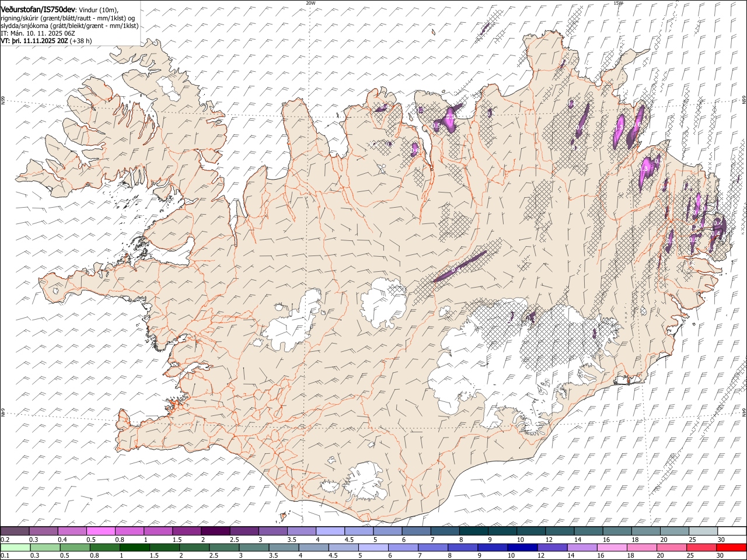Click the bright pink 0.5 swatch in upper legend row

(101, 531)
